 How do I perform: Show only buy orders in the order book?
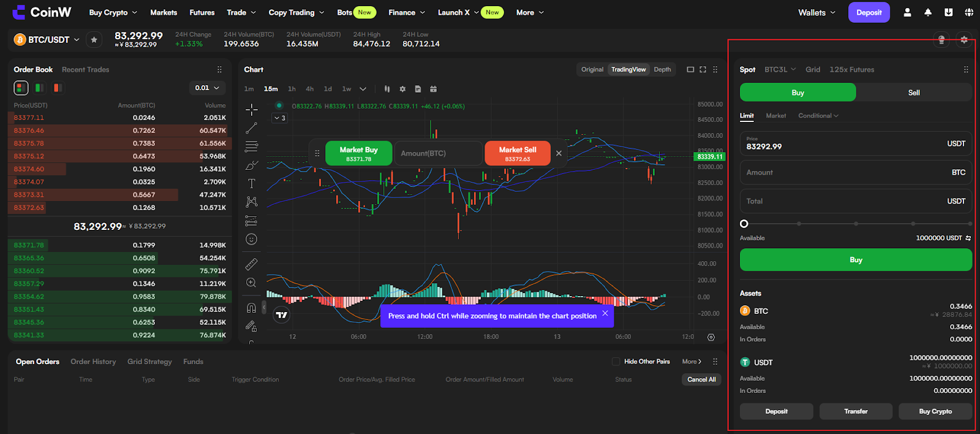pyautogui.click(x=39, y=88)
